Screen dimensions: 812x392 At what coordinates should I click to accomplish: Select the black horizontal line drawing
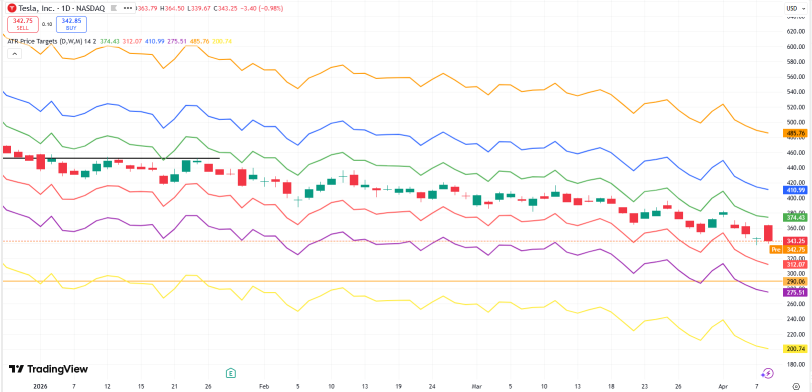[x=111, y=158]
